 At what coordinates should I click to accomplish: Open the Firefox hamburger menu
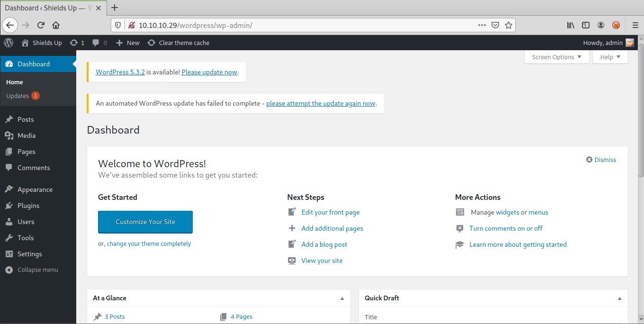(x=635, y=25)
